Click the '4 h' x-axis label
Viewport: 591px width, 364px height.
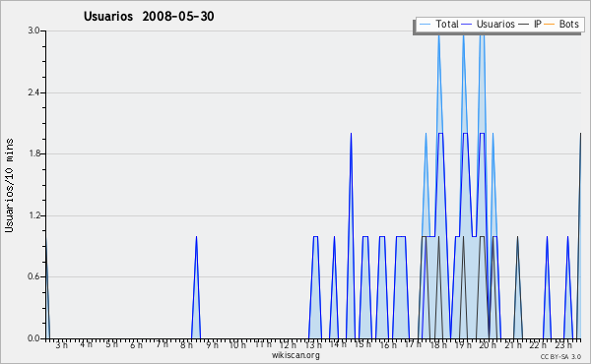click(87, 344)
